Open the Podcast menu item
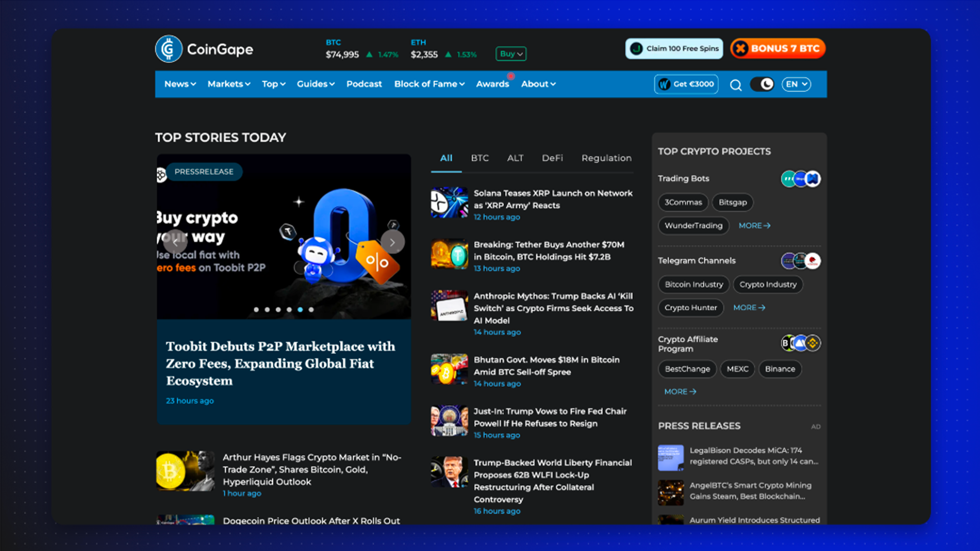The image size is (980, 551). pos(364,84)
